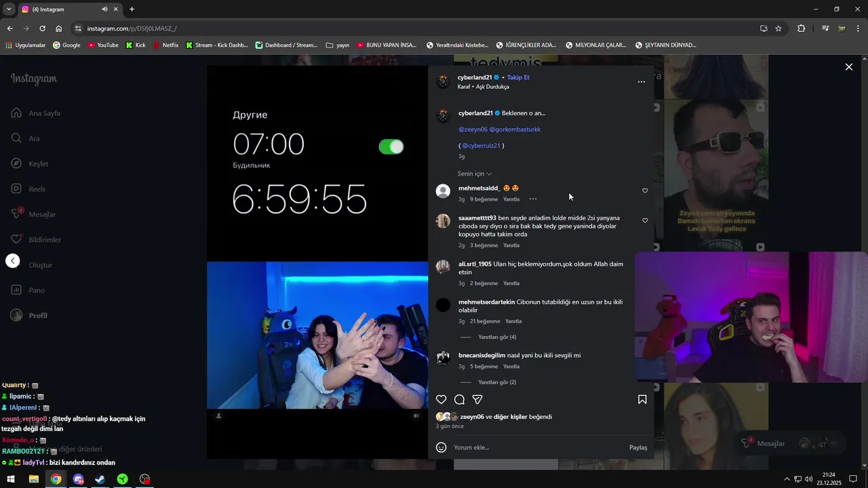Open tab search dropdown arrow
Image resolution: width=868 pixels, height=488 pixels.
coord(9,9)
